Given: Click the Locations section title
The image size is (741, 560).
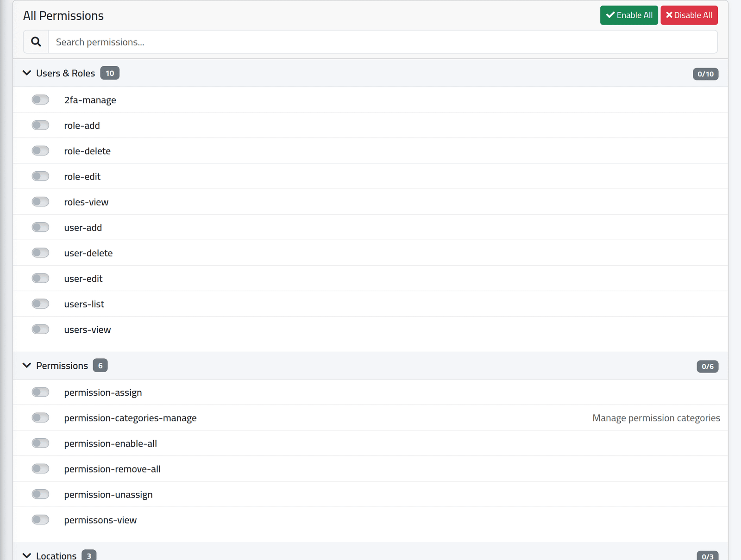Looking at the screenshot, I should tap(56, 555).
